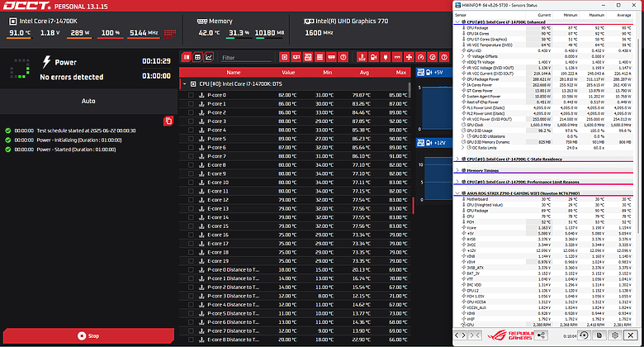
Task: Sort by the Value column header
Action: click(x=288, y=73)
